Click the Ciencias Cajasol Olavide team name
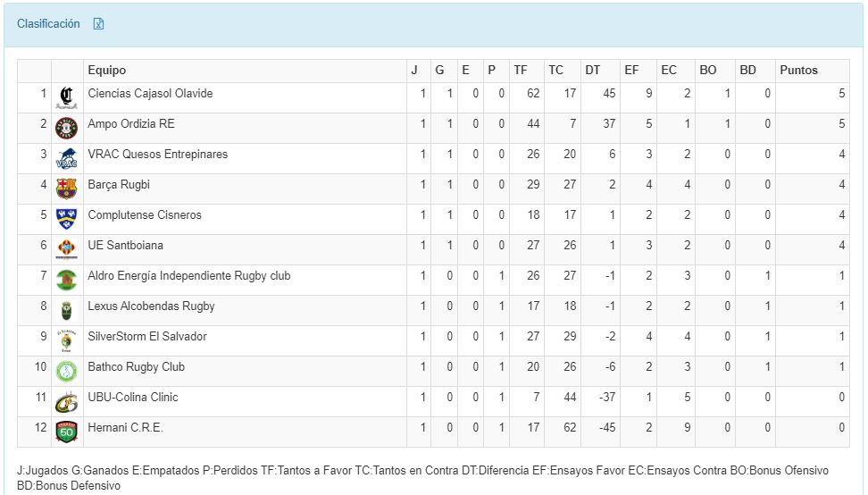 coord(150,94)
